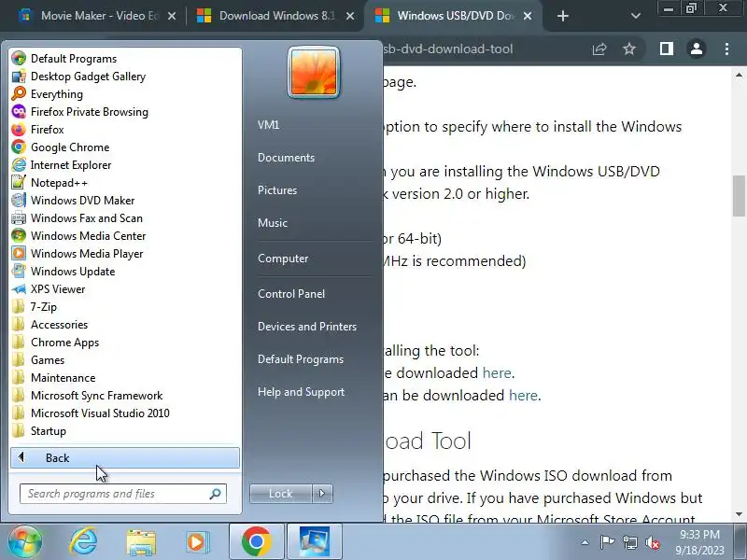Click the page scrollbar thumb
Screen dimensions: 747x560
(x=739, y=196)
